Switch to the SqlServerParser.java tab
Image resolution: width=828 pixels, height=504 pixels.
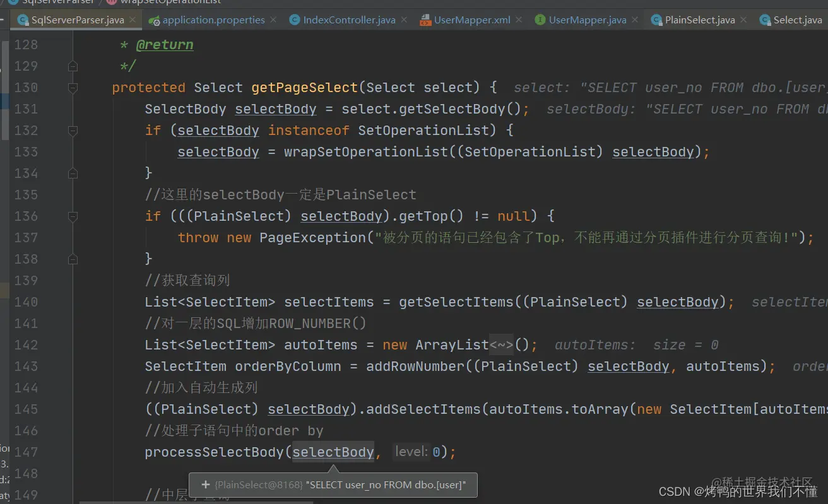(x=77, y=20)
